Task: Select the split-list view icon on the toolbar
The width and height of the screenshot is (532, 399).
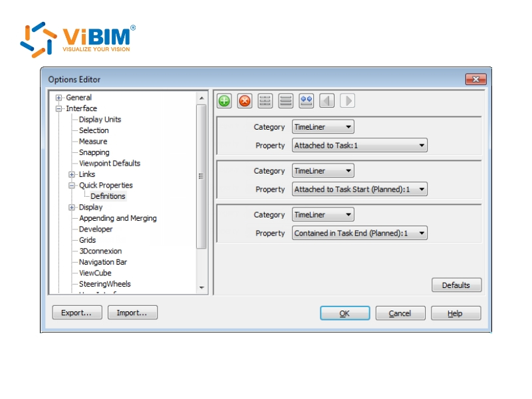Action: [265, 100]
